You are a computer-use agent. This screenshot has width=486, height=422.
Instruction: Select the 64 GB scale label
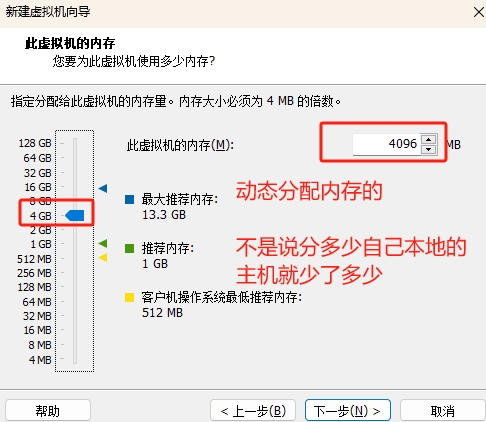[x=37, y=158]
